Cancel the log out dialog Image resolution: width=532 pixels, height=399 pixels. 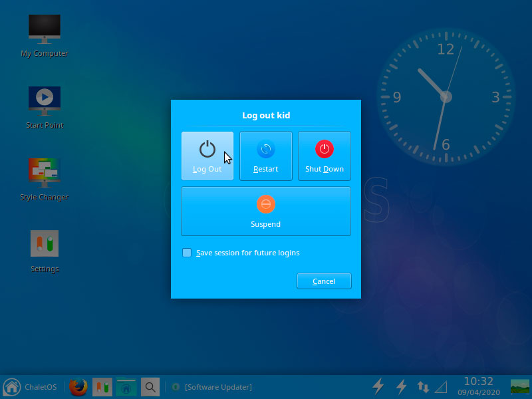pyautogui.click(x=324, y=281)
